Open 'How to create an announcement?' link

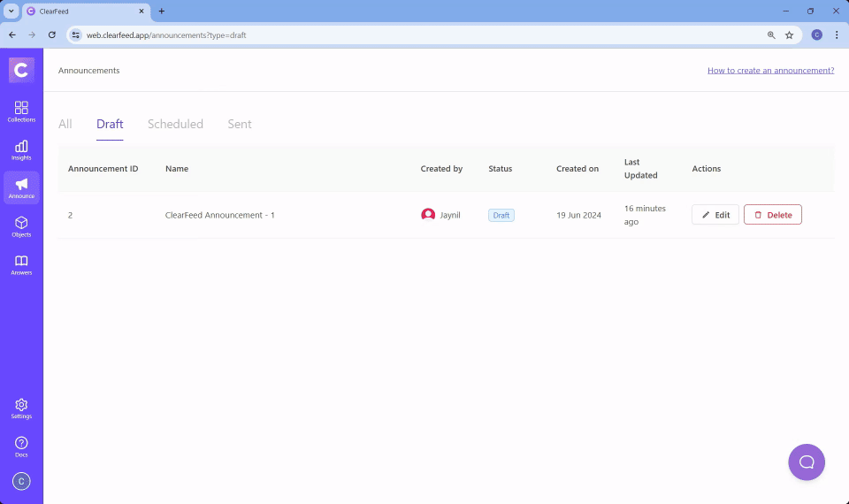pos(770,71)
